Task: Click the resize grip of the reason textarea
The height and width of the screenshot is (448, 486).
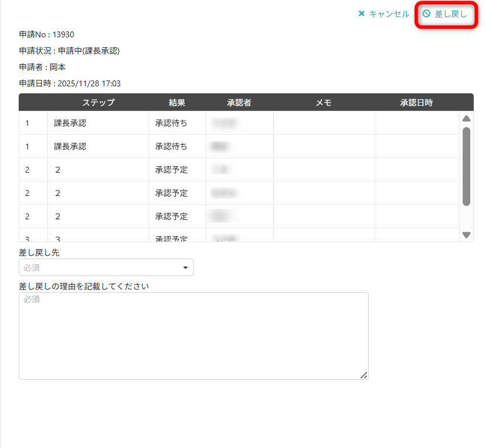Action: tap(364, 375)
